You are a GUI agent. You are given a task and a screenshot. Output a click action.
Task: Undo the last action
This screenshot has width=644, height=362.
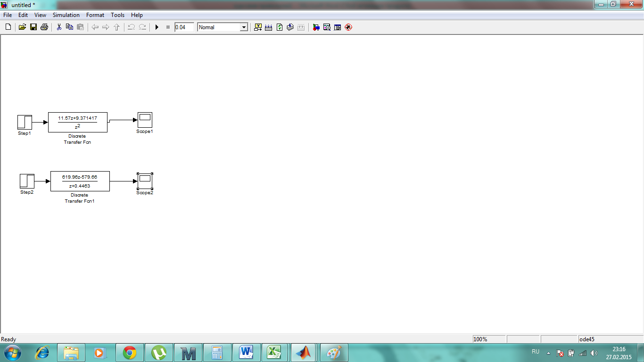click(x=132, y=27)
